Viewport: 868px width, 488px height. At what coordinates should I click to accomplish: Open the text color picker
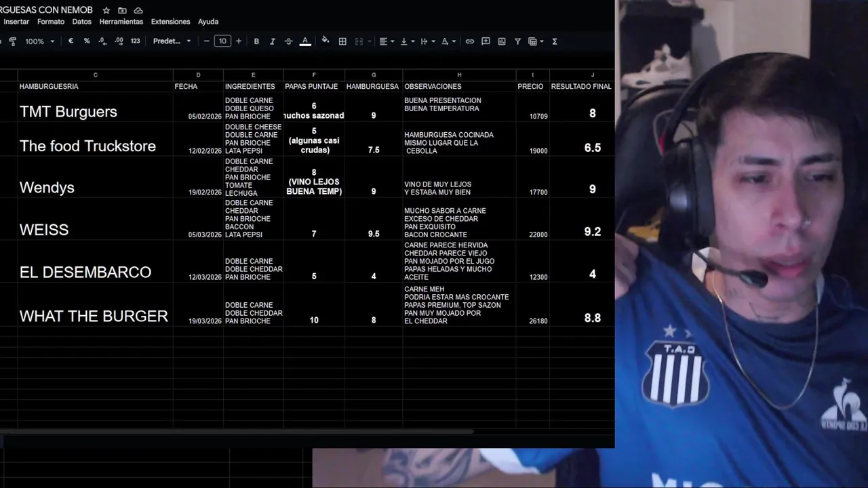305,41
